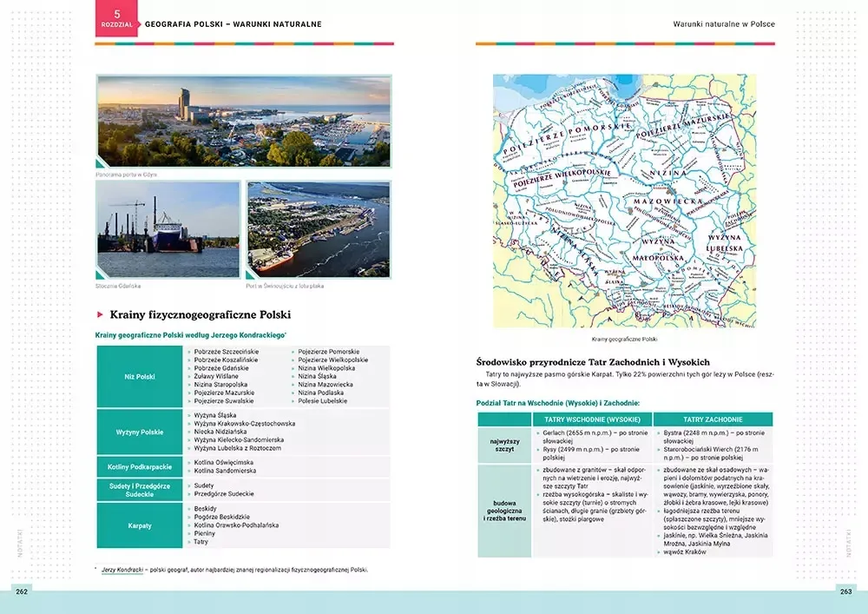This screenshot has height=614, width=868.
Task: Click header 'GEOGRAFIA POLSKI – WARUNKI NATURALNE'
Action: [x=233, y=24]
